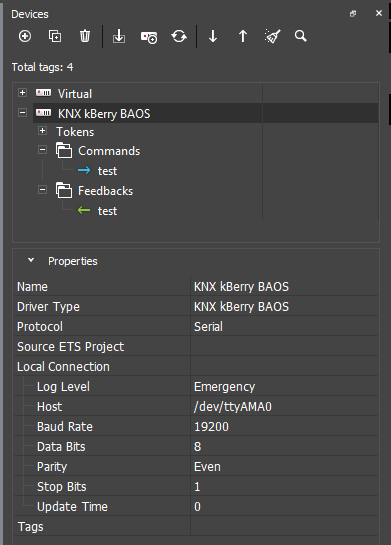The height and width of the screenshot is (545, 391).
Task: Click the import download icon
Action: [119, 36]
